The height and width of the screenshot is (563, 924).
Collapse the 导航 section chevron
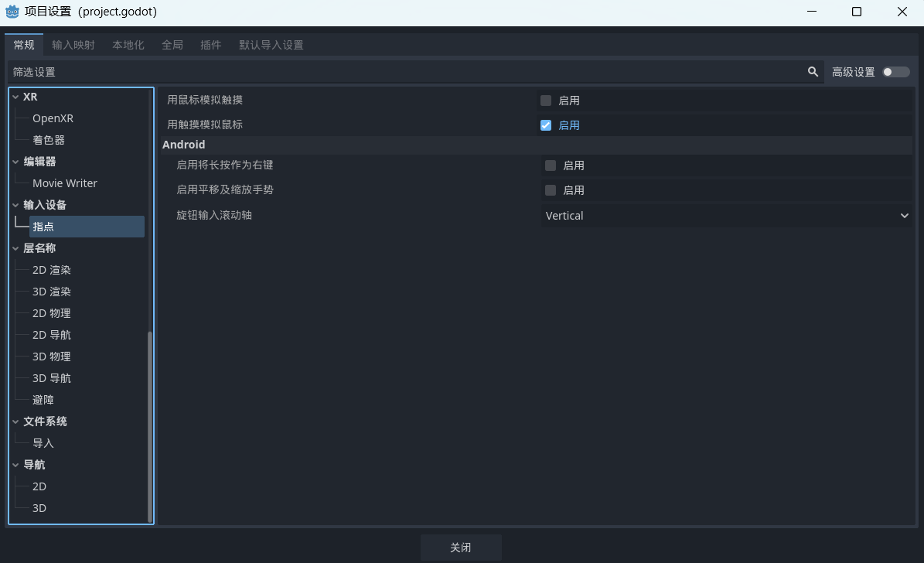[15, 465]
